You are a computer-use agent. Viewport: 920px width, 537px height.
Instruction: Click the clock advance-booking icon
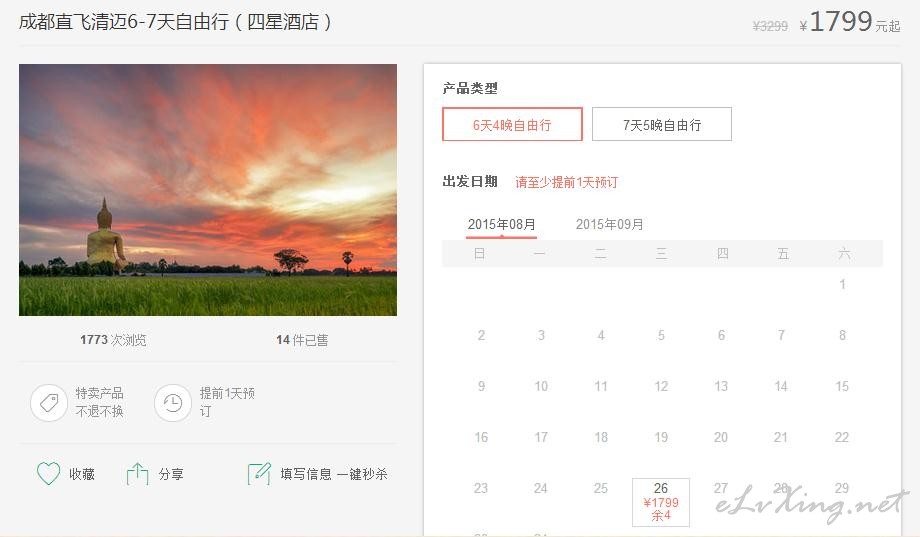(x=172, y=403)
